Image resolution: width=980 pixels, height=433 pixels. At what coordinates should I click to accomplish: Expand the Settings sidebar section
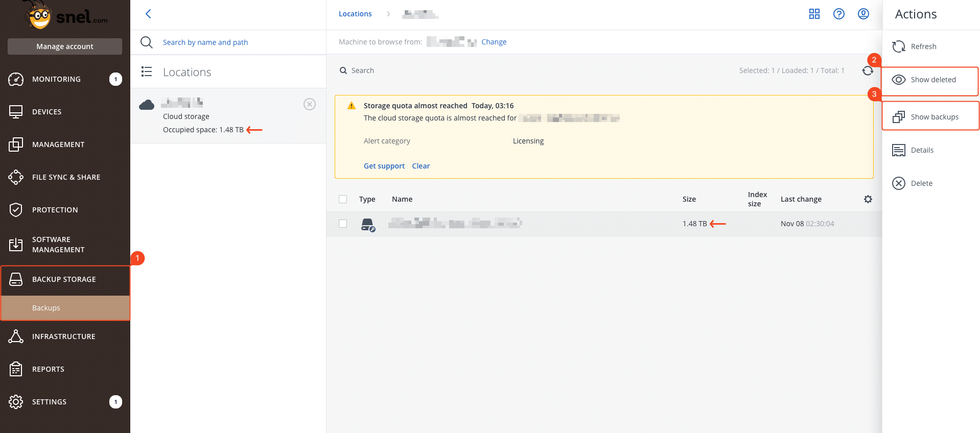[x=65, y=402]
